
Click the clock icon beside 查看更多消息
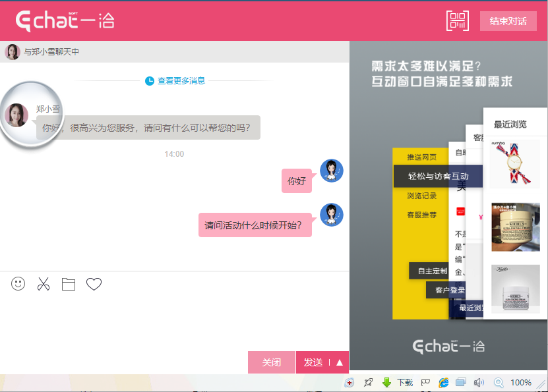pos(150,81)
